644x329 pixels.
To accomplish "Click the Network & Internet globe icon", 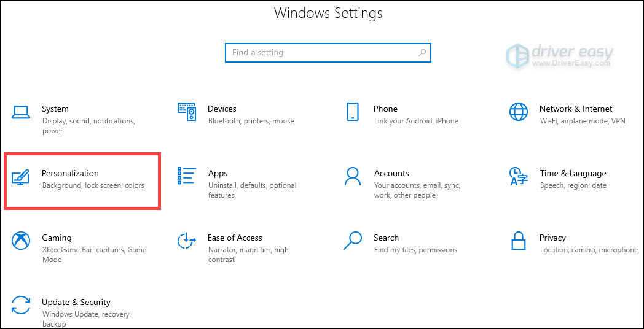I will click(519, 112).
